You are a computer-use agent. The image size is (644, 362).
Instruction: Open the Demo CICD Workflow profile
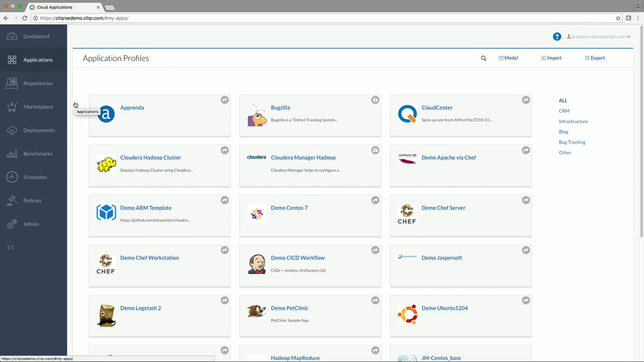point(298,258)
